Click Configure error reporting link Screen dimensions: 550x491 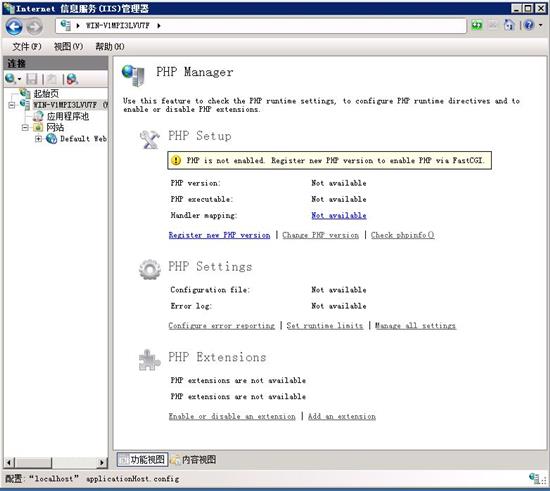[222, 326]
